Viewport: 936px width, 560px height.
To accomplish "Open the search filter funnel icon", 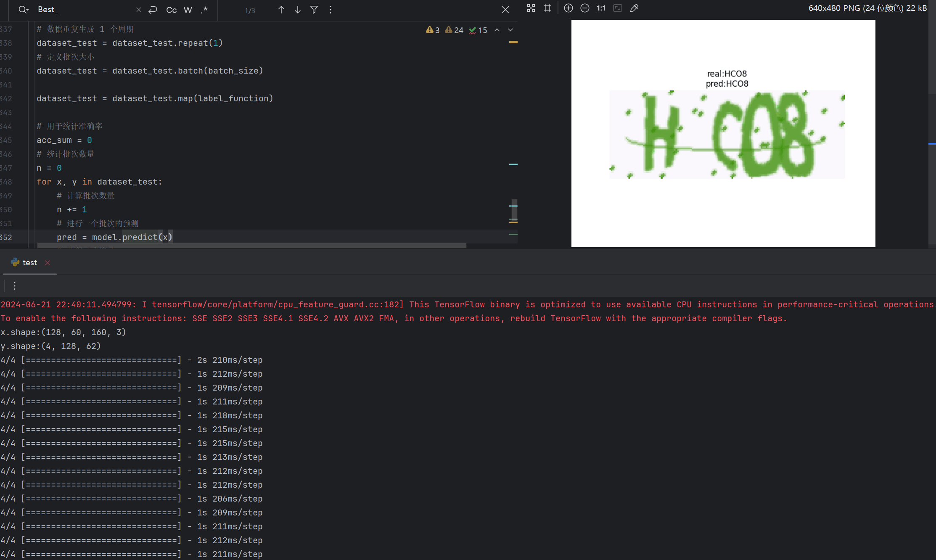I will pos(314,10).
